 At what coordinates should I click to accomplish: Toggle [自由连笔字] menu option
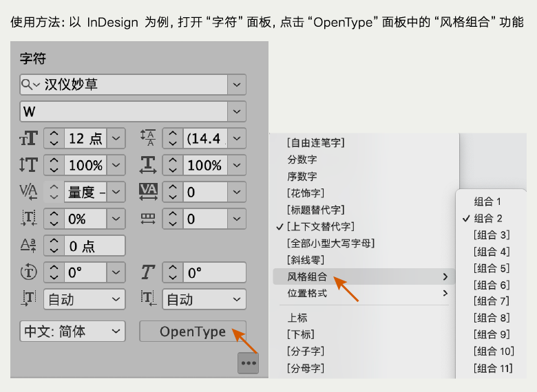tap(316, 142)
